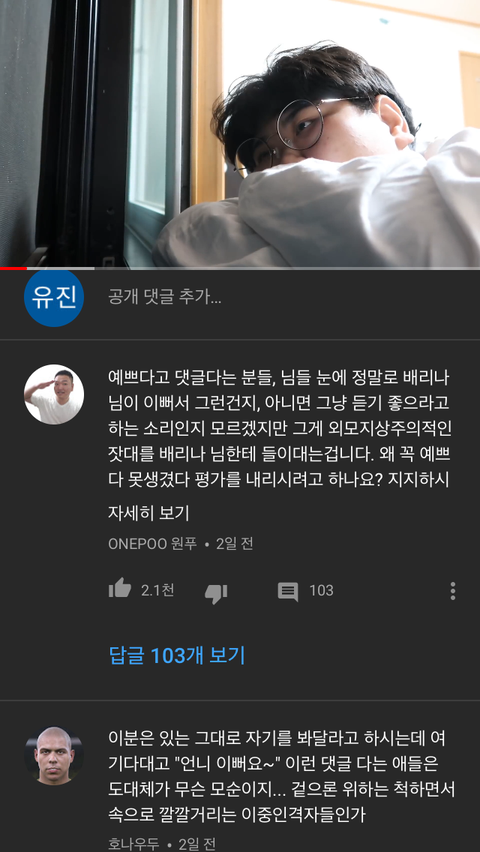The width and height of the screenshot is (480, 852).
Task: Tap the 103 reply count number
Action: click(321, 591)
